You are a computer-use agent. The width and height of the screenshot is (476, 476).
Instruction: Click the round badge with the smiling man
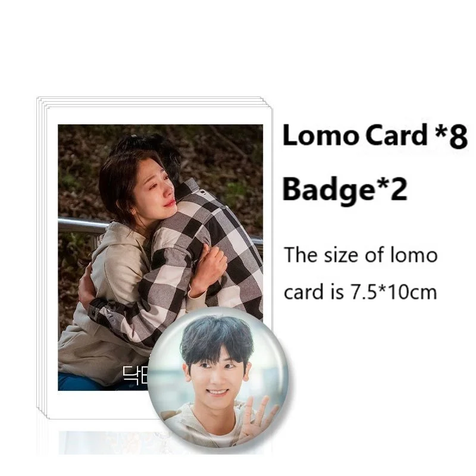(x=218, y=377)
